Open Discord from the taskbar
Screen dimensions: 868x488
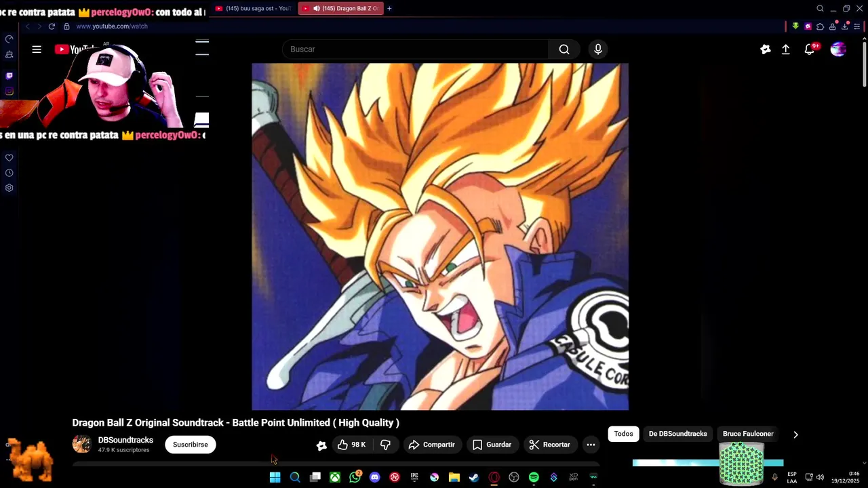coord(374,477)
